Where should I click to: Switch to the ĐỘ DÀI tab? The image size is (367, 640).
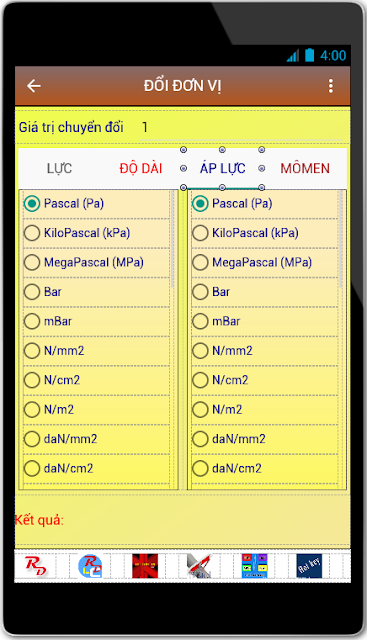[141, 168]
